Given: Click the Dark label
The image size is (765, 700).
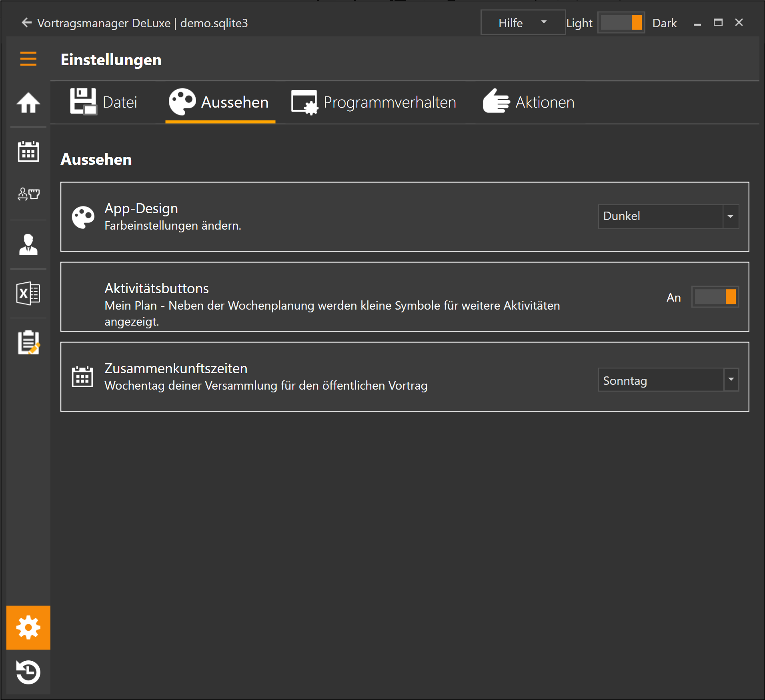Looking at the screenshot, I should point(664,23).
